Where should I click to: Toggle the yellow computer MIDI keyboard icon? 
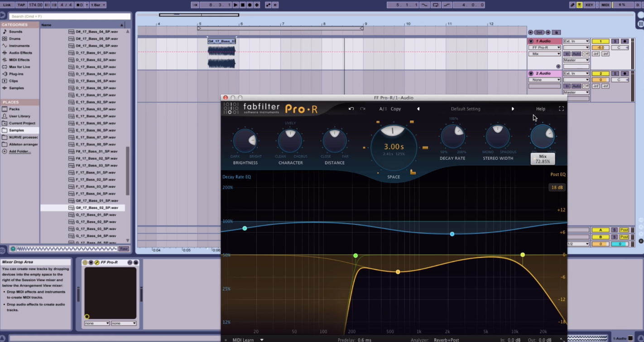pyautogui.click(x=580, y=5)
